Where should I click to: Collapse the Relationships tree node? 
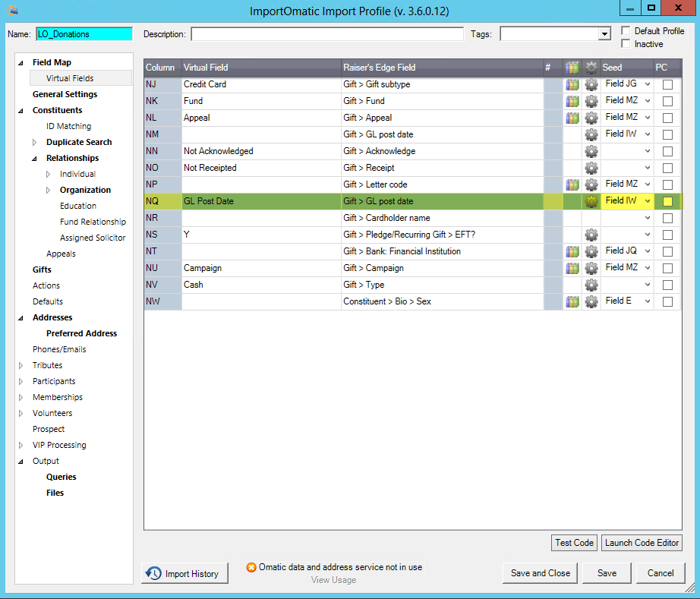35,159
